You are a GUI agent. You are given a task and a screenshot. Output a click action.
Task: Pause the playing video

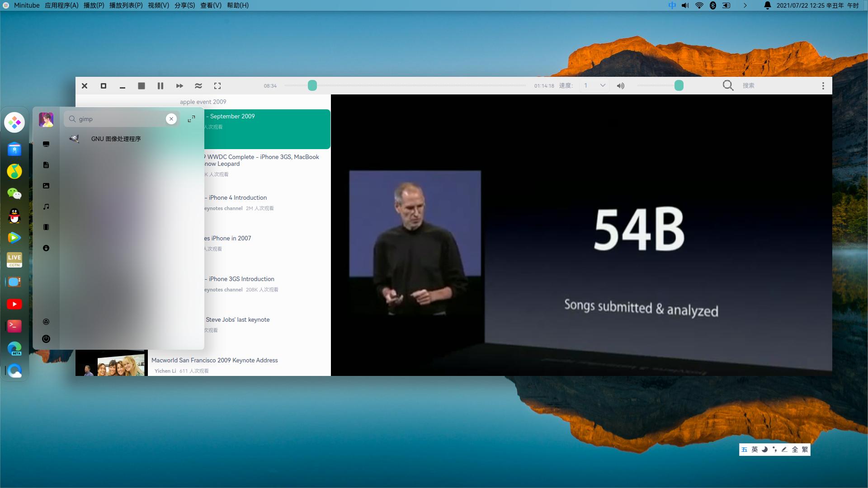click(160, 86)
